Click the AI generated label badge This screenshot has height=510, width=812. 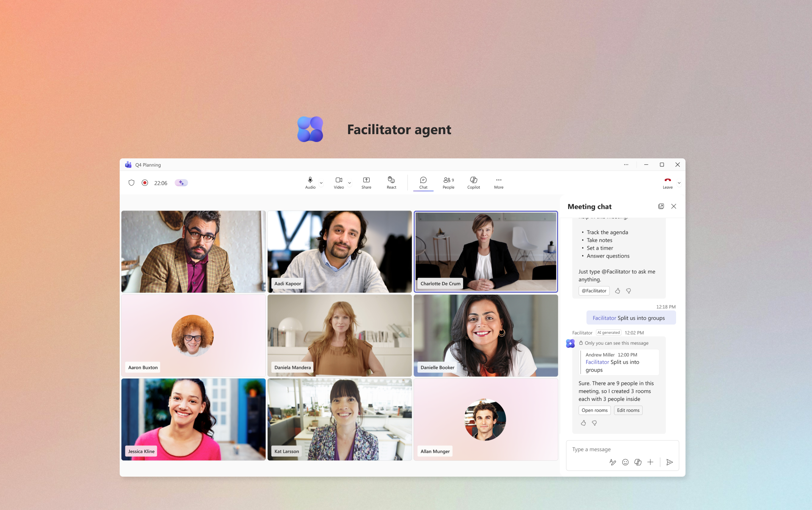(x=609, y=333)
